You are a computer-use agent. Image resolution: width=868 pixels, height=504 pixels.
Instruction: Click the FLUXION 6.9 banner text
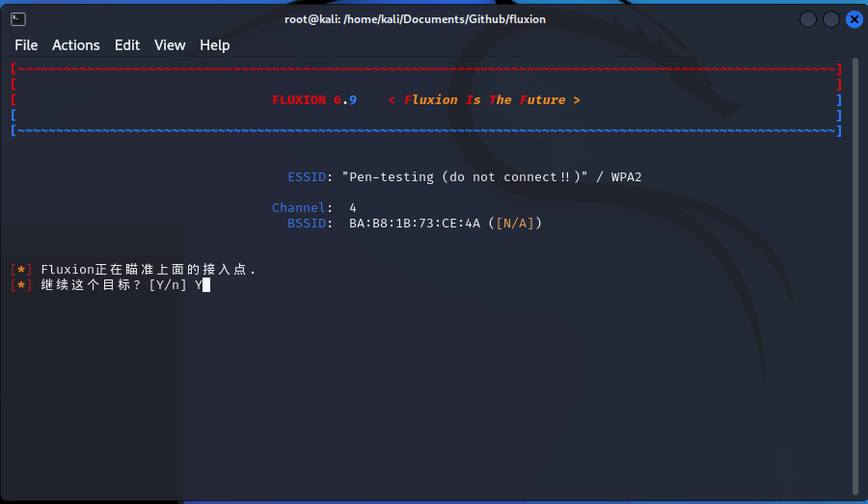(x=313, y=100)
